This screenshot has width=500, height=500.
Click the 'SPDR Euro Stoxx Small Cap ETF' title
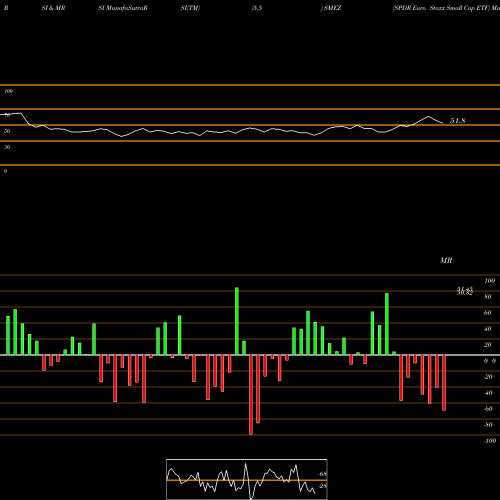(441, 8)
